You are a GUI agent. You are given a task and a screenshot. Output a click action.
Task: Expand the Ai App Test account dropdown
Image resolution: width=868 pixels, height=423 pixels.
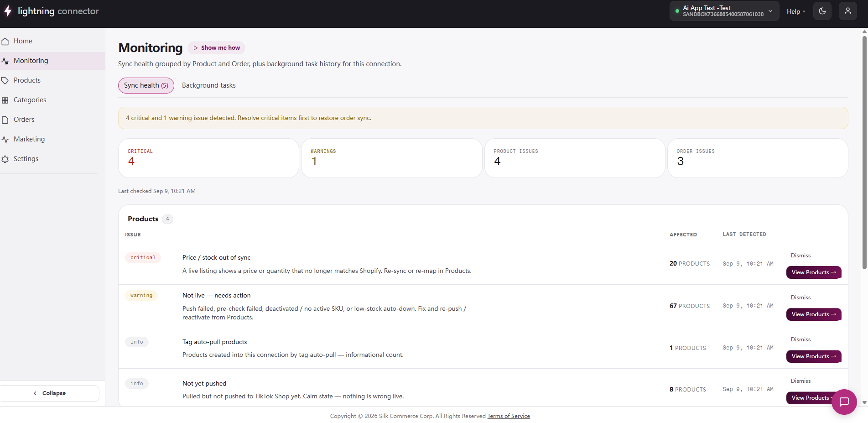tap(724, 11)
